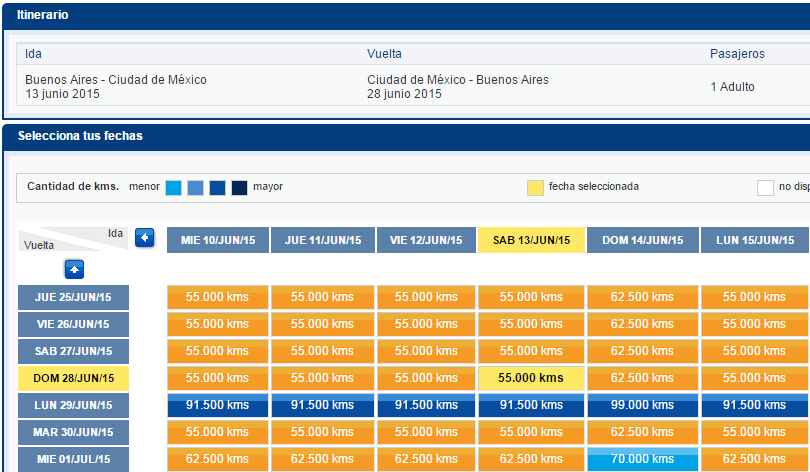Choose return row DOM 28/JUN/15
The width and height of the screenshot is (810, 472).
tap(73, 379)
